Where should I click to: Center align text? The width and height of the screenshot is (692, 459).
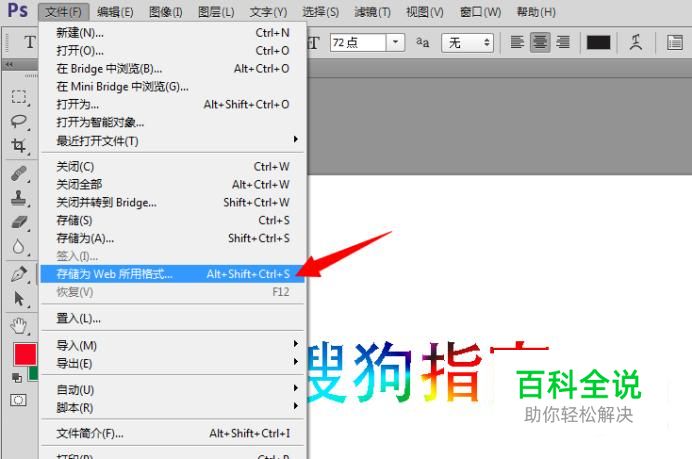coord(540,42)
